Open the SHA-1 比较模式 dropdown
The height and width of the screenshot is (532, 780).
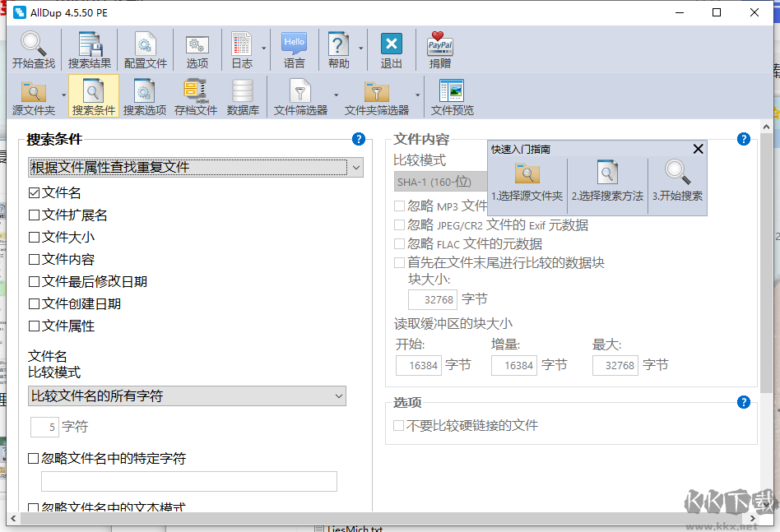(441, 182)
